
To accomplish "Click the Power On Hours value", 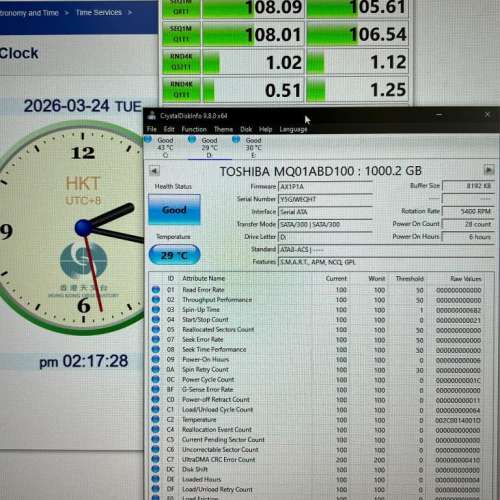I will tap(468, 237).
